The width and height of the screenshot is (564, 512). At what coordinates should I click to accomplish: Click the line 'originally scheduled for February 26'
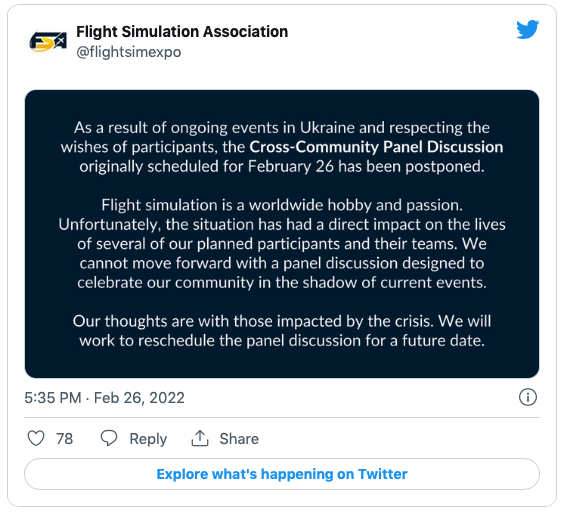point(282,167)
